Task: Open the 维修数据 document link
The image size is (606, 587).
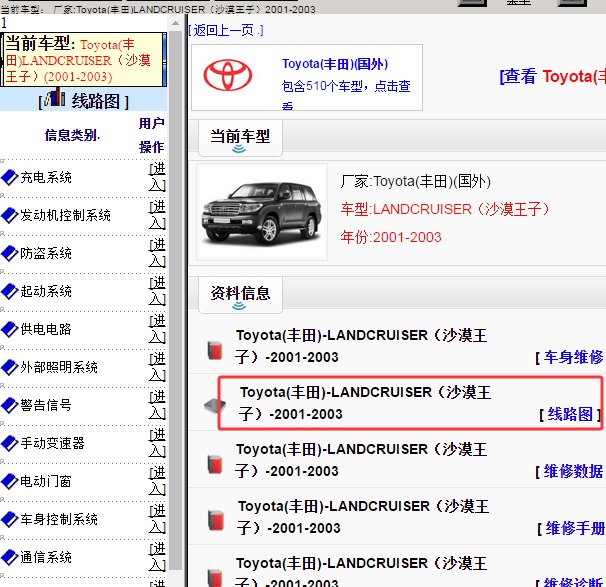Action: tap(573, 471)
